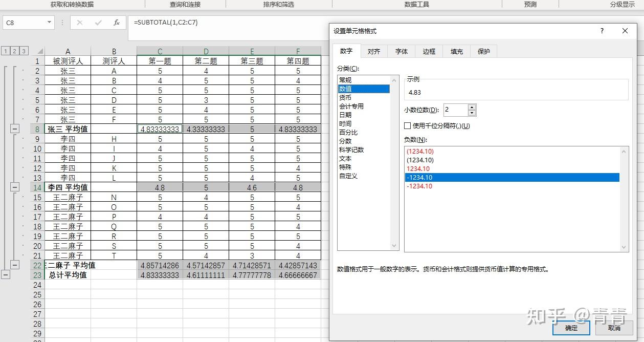Collapse the 张三 group with minus button
Screen dimensions: 644x342
click(15, 129)
